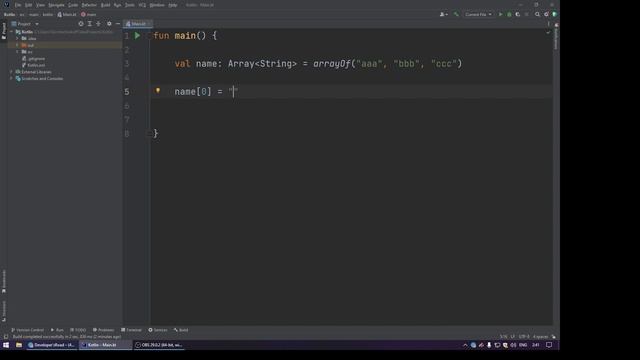The width and height of the screenshot is (640, 360).
Task: Click the status bar line separator
Action: point(513,337)
